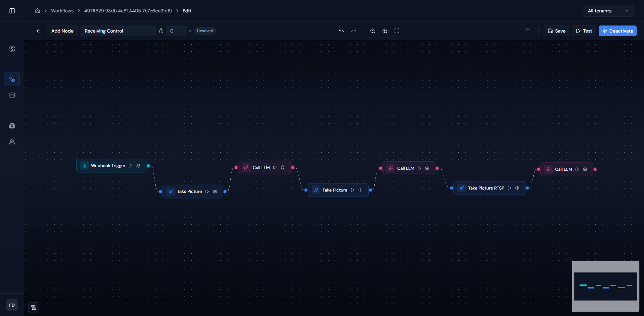Go back using the left arrow icon
The width and height of the screenshot is (644, 316).
[38, 31]
